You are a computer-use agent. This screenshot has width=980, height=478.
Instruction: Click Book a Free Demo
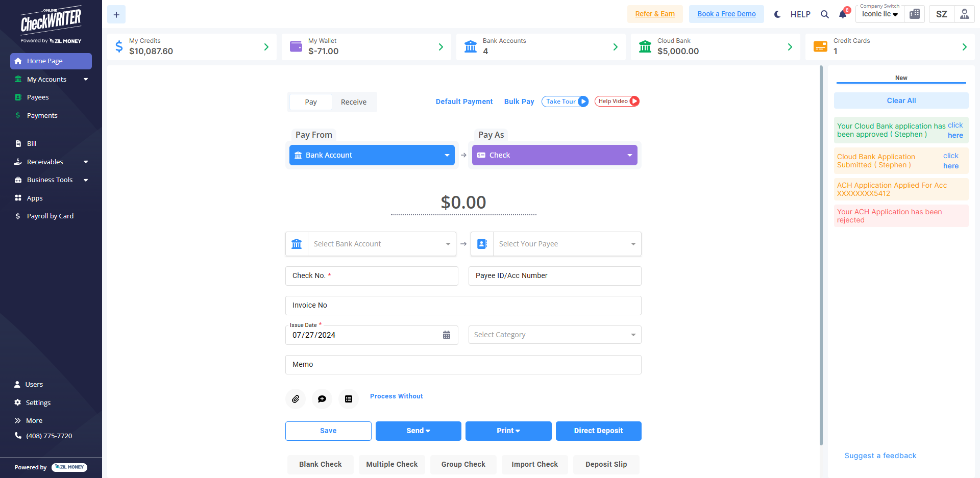tap(726, 14)
